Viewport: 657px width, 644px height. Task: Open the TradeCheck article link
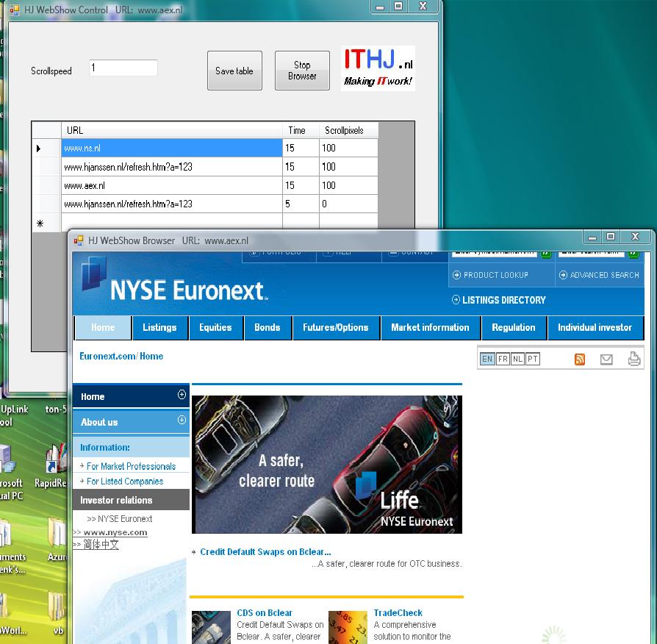398,612
